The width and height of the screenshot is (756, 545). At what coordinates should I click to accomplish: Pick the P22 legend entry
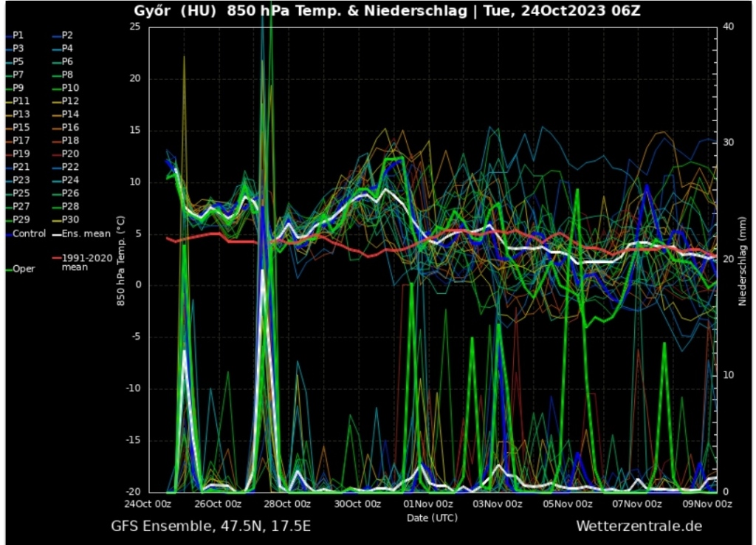click(69, 167)
